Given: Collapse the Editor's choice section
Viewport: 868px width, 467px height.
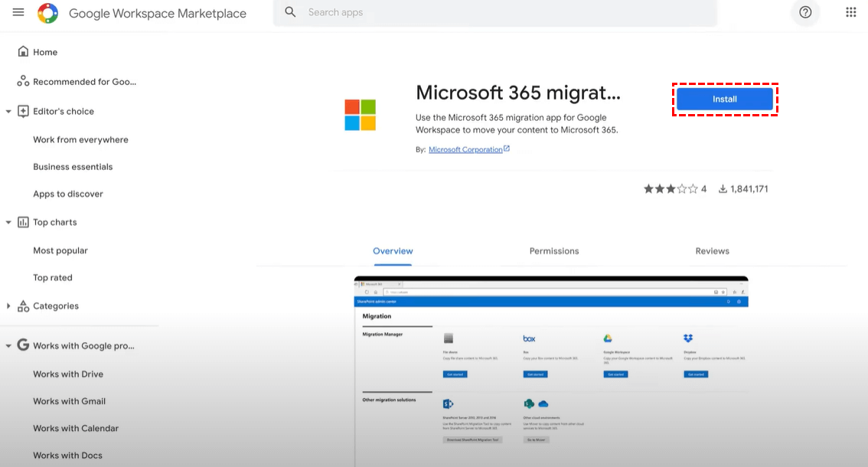Looking at the screenshot, I should (8, 112).
